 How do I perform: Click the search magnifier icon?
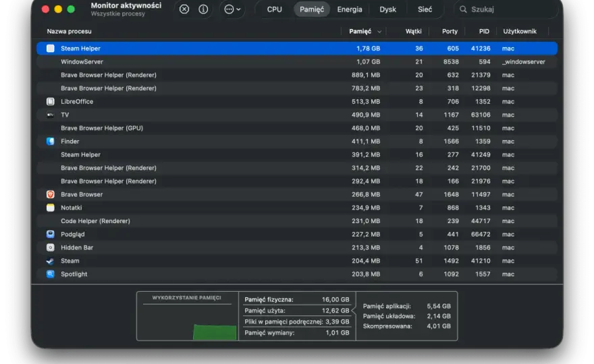pyautogui.click(x=463, y=9)
